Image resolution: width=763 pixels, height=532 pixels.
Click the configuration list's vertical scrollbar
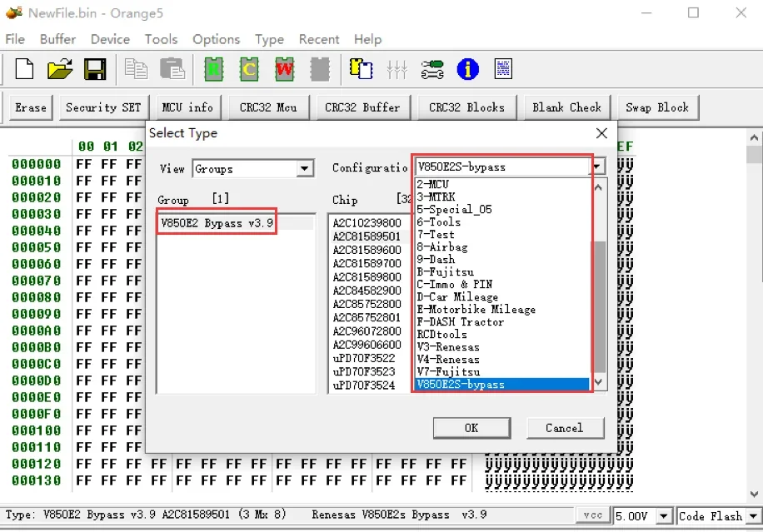coord(599,308)
